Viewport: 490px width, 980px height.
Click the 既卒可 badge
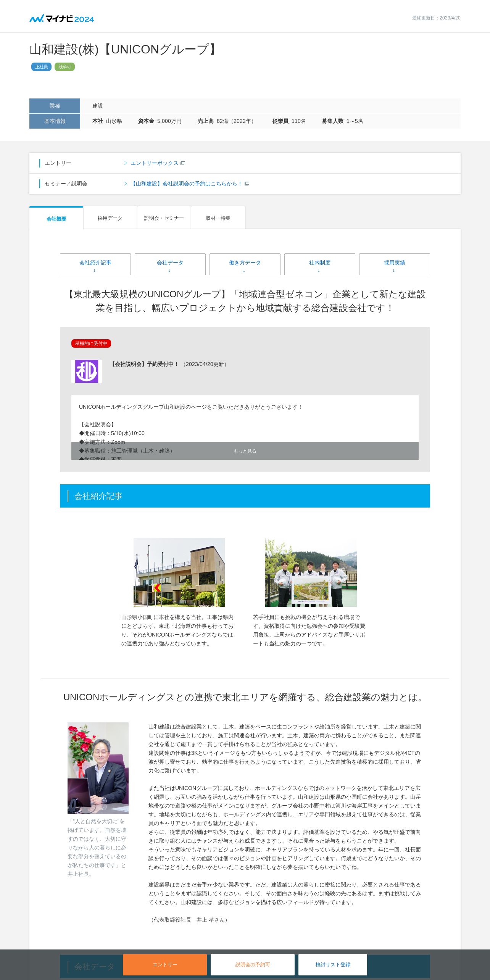coord(64,67)
